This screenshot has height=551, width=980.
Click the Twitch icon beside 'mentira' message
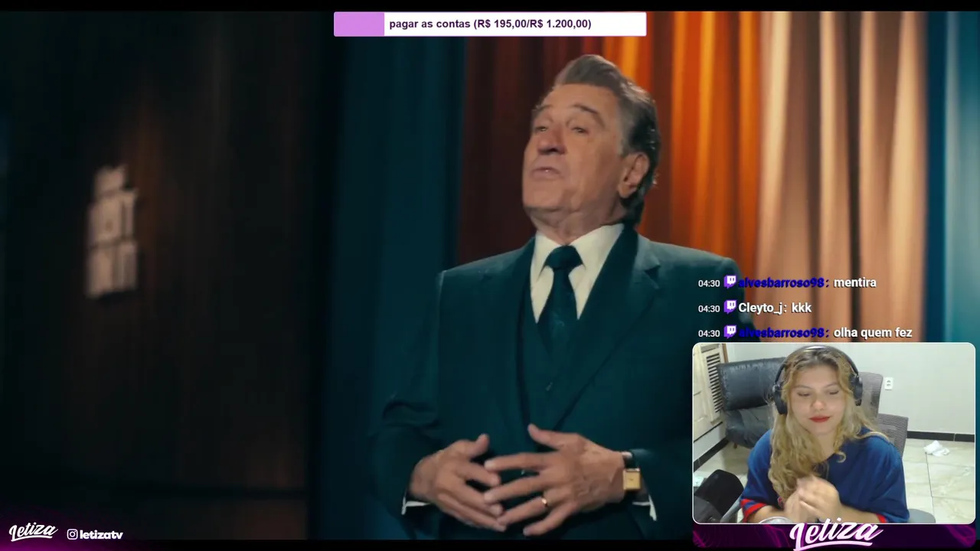pos(730,282)
